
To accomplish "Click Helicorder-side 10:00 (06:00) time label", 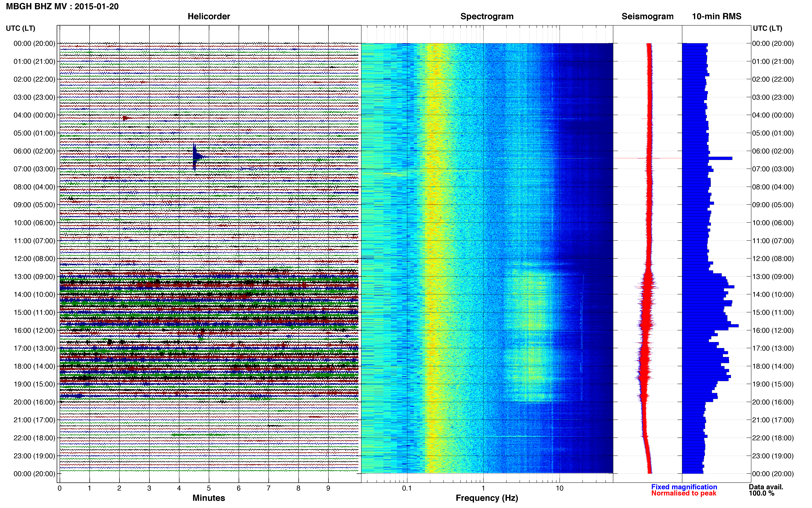I will click(x=34, y=223).
